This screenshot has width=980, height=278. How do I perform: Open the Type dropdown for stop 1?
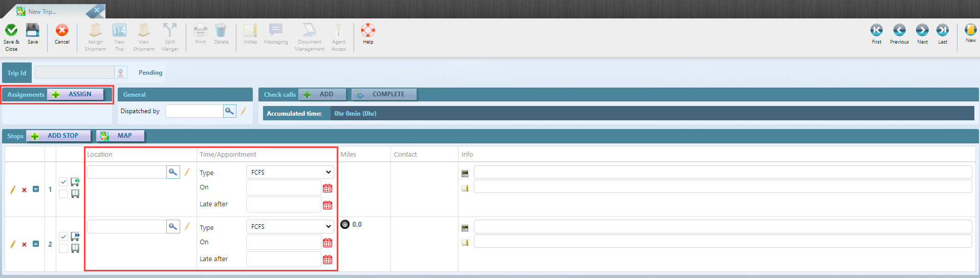[x=290, y=173]
